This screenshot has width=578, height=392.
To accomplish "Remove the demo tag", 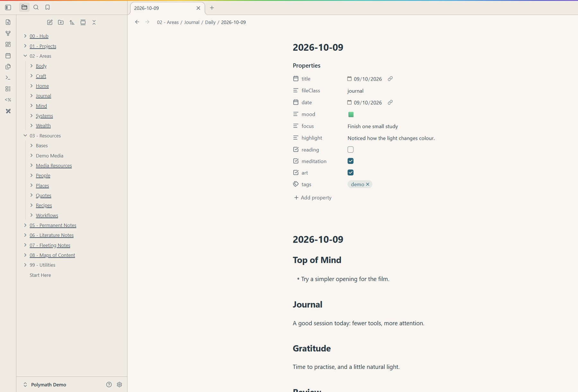I will point(368,184).
